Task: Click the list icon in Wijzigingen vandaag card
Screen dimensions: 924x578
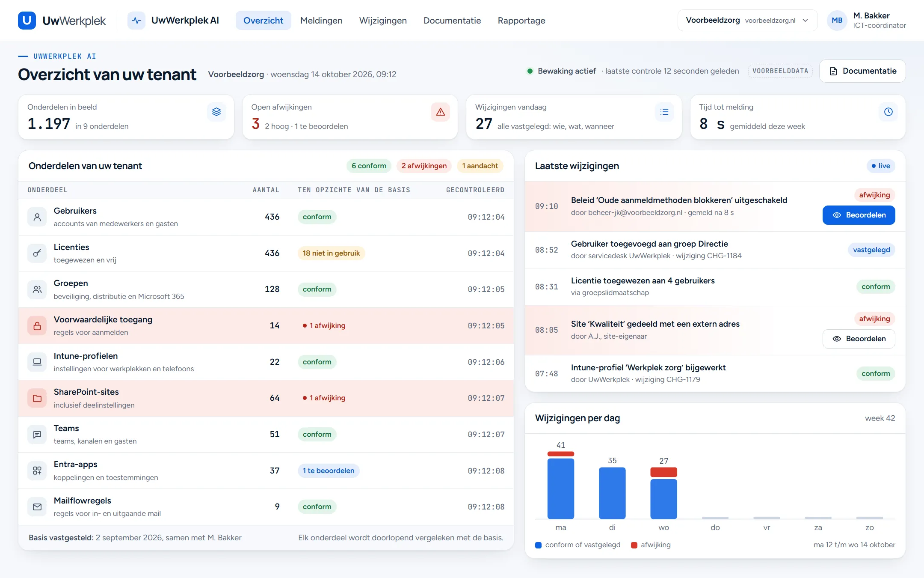Action: pyautogui.click(x=664, y=112)
